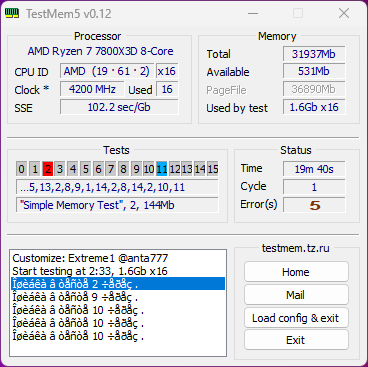The height and width of the screenshot is (367, 368).
Task: Click the Time value 19m 40s
Action: point(314,169)
